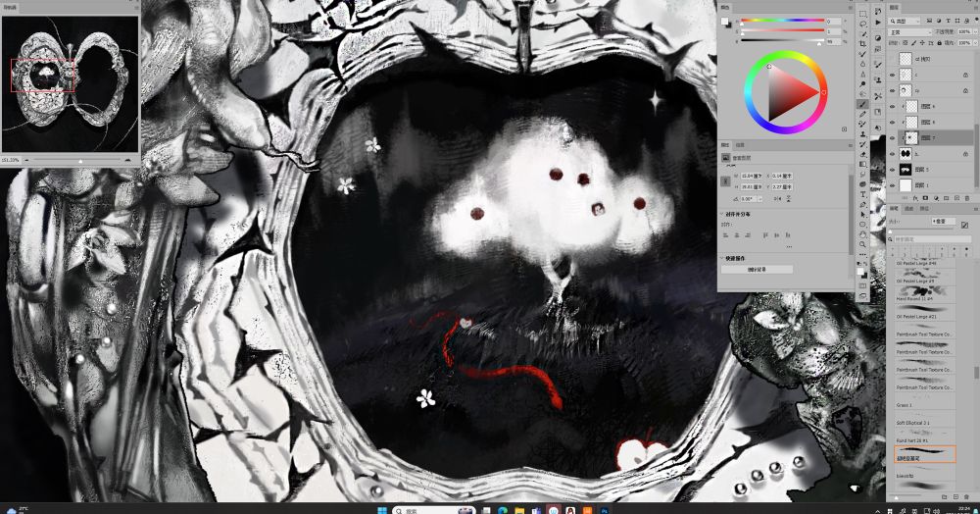Hide the masked layer 'b.'
Screen dimensions: 980x514
pyautogui.click(x=893, y=154)
